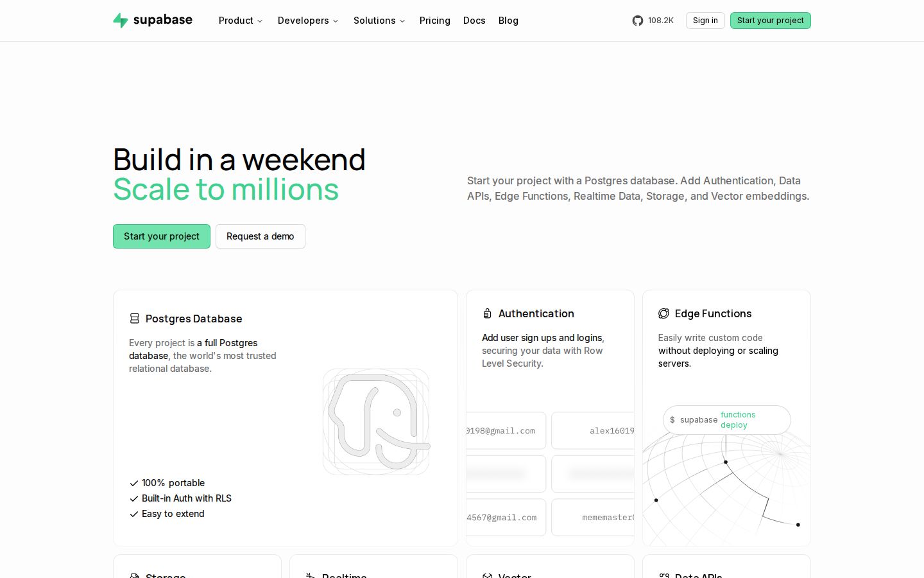
Task: Click the Authentication lock icon
Action: click(487, 313)
